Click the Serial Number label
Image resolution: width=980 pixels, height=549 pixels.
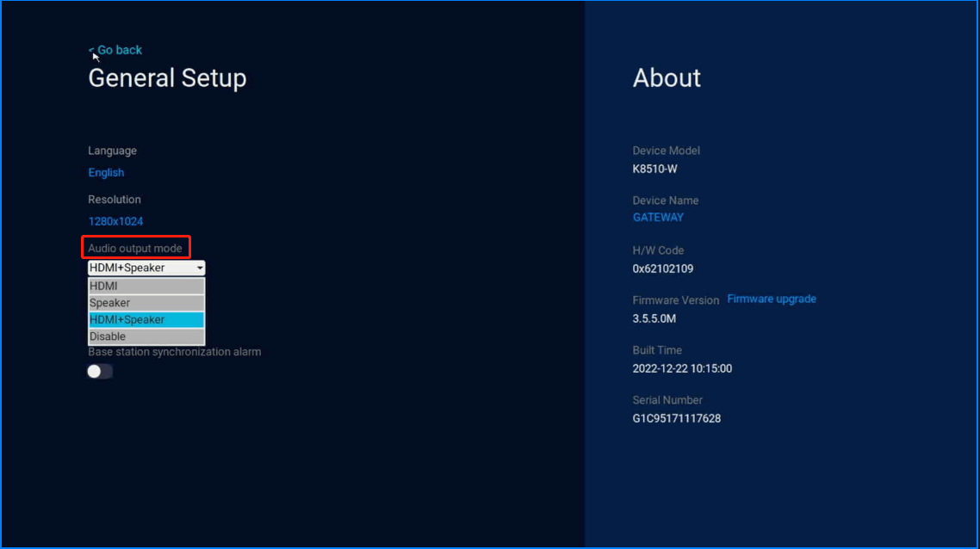click(x=667, y=400)
